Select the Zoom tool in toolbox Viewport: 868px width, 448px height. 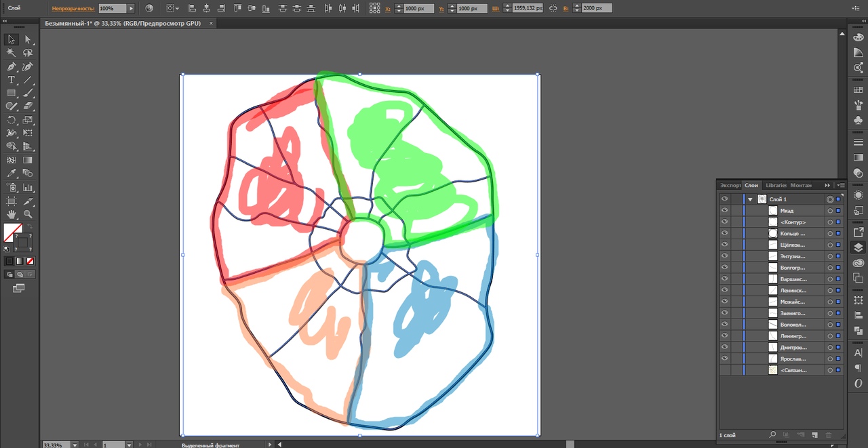click(x=28, y=214)
